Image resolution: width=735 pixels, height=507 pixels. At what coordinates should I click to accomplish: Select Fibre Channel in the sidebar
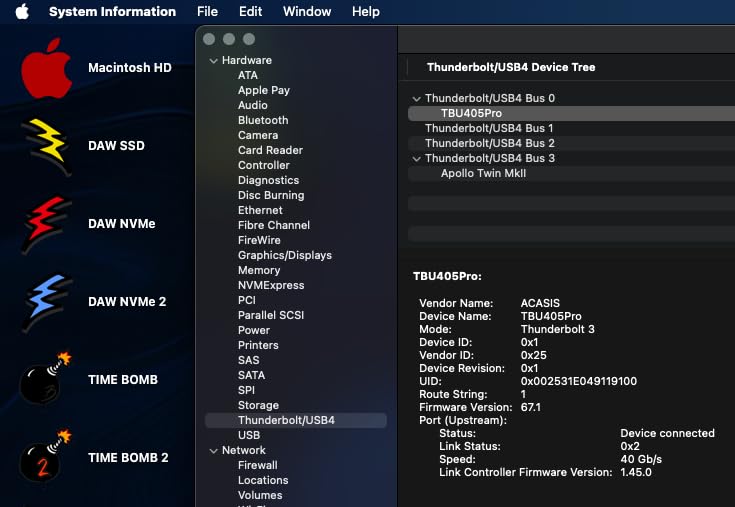point(274,225)
